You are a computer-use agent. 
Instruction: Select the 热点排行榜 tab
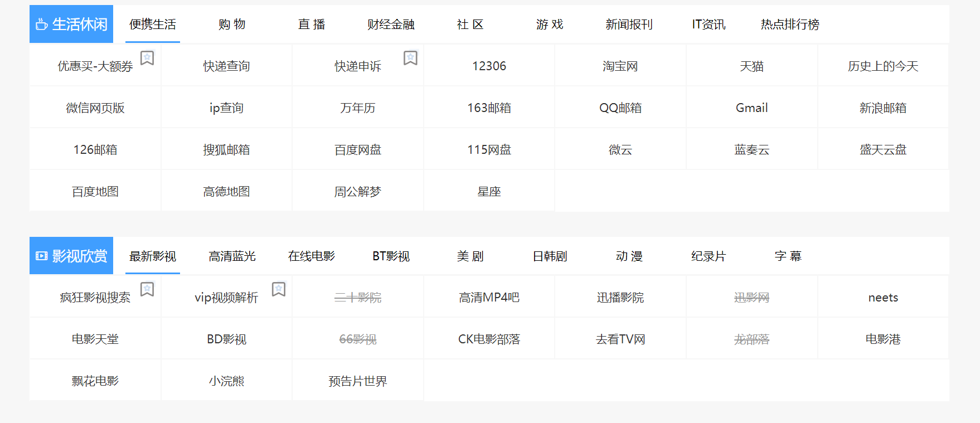790,25
